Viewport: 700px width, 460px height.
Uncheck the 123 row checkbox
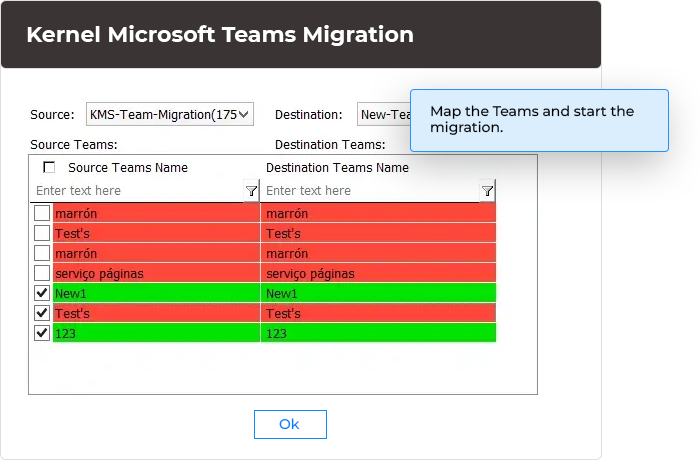click(42, 333)
